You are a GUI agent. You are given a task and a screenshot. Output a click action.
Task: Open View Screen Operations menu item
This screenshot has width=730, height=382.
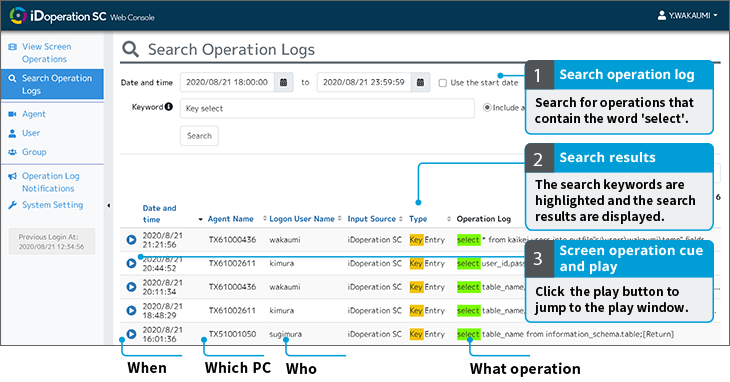[47, 53]
